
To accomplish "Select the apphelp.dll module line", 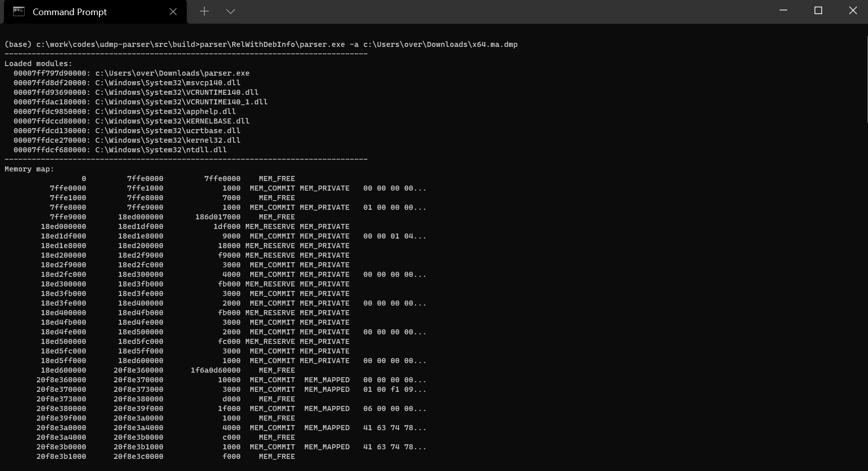I will point(167,111).
